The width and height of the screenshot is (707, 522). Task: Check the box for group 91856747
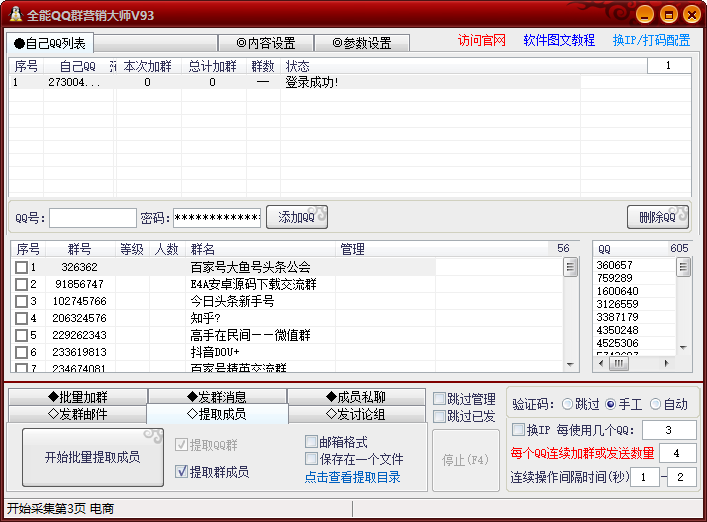click(21, 284)
